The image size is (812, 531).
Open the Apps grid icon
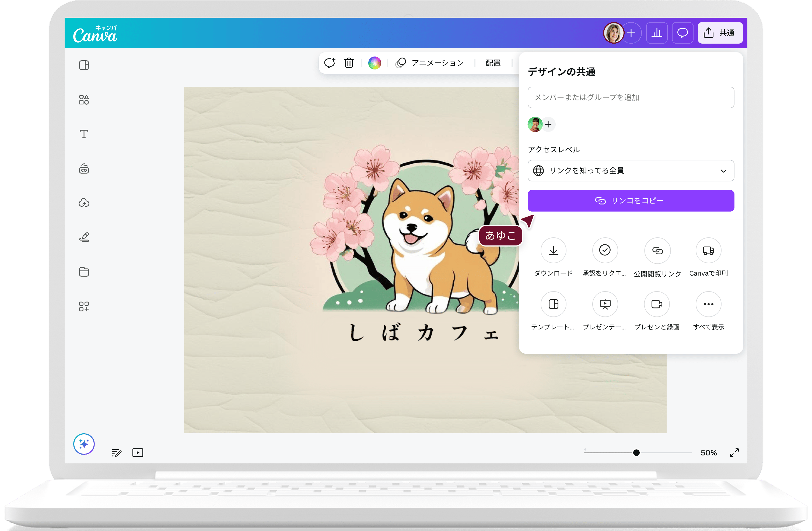pyautogui.click(x=84, y=306)
